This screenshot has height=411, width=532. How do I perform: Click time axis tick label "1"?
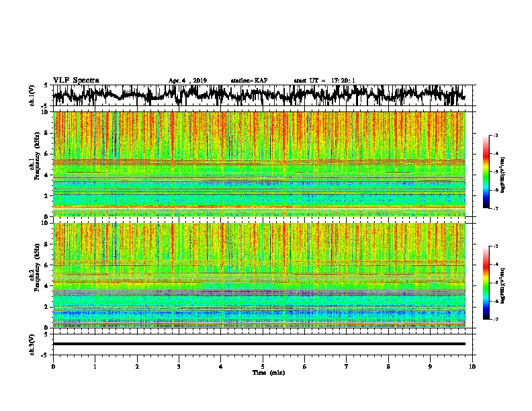[x=95, y=367]
